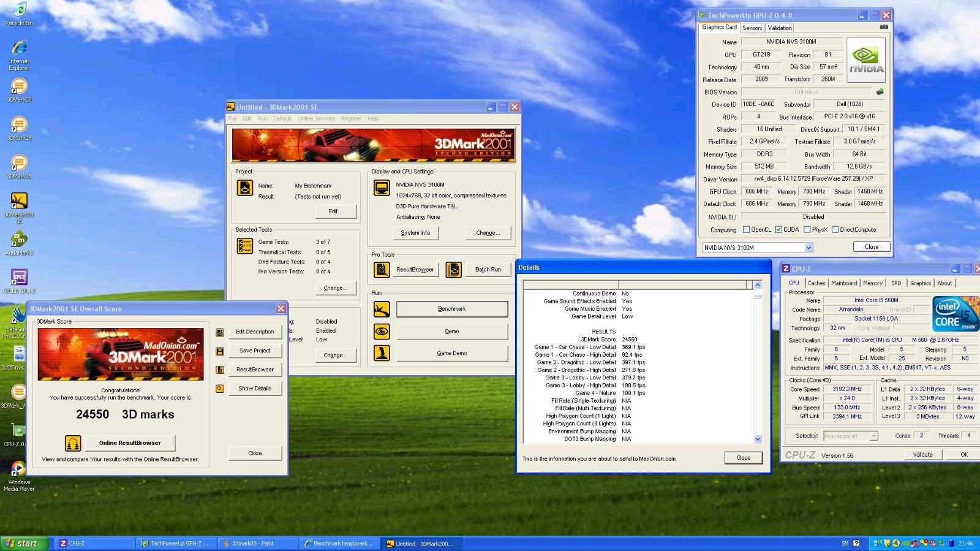This screenshot has height=551, width=980.
Task: Click the Online ResultBrowser button
Action: [130, 443]
